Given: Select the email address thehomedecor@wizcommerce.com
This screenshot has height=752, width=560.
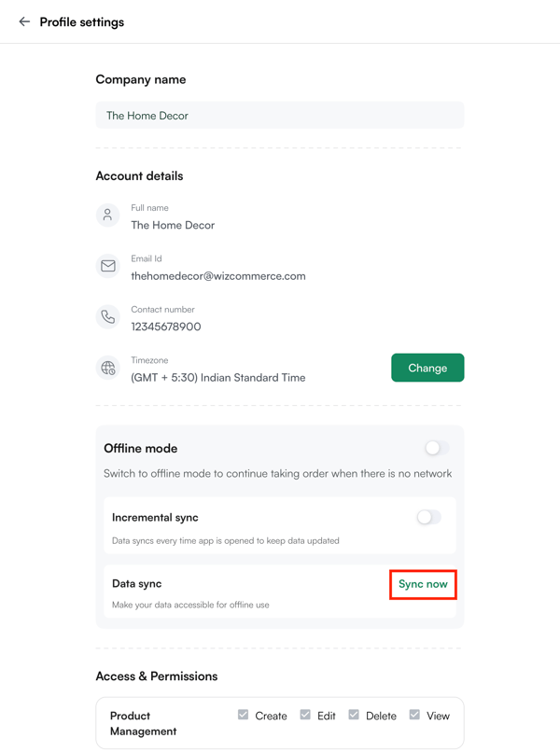Looking at the screenshot, I should click(218, 276).
